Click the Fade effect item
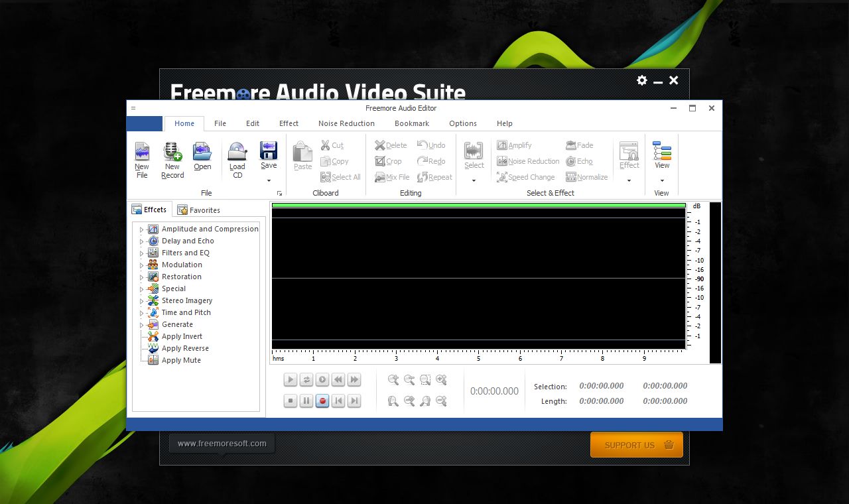 (580, 145)
